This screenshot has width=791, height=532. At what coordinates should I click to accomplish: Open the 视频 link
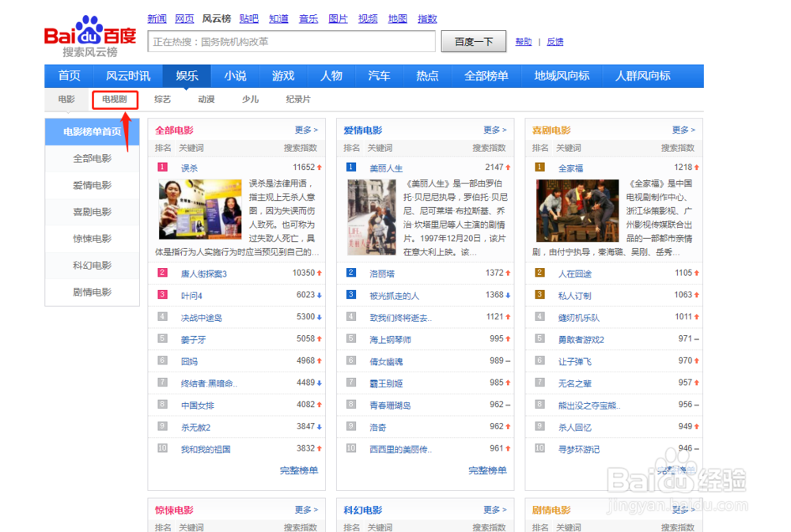click(x=368, y=19)
